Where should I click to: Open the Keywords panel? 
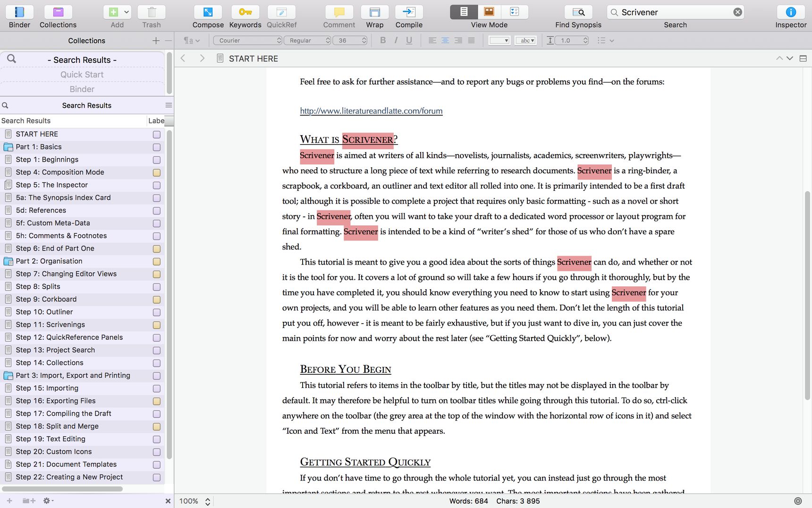coord(245,12)
